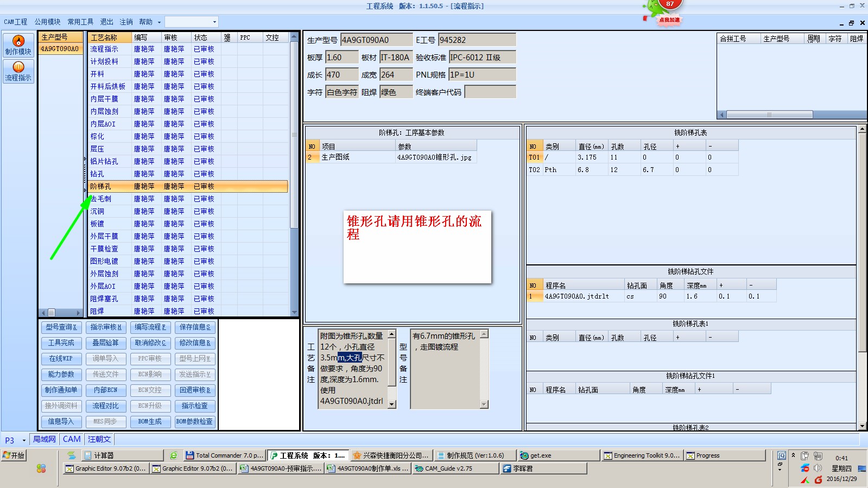Switch to the CAM tab
Screen dimensions: 868x488
point(72,439)
